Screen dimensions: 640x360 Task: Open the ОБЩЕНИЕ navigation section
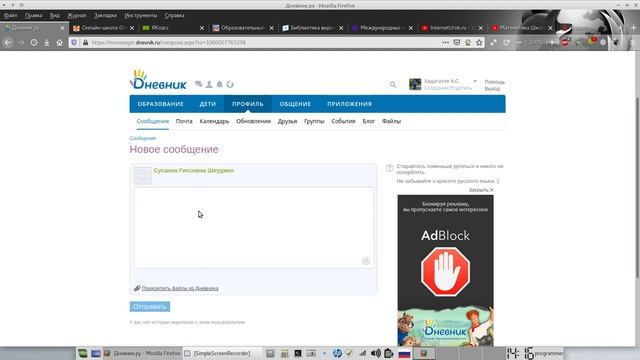[x=295, y=104]
